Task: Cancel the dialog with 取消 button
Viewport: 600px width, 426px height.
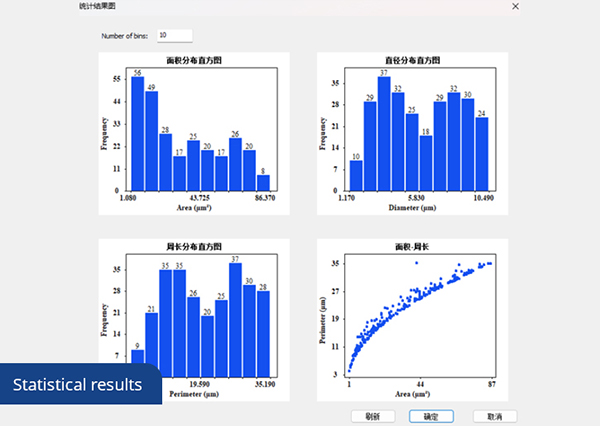Action: pos(495,415)
